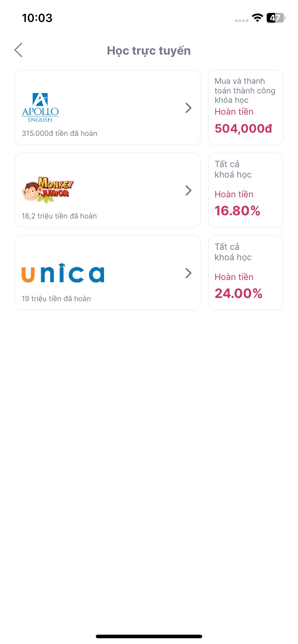Viewport: 298px width, 644px height.
Task: Tap the Monkey Junior logo
Action: (x=48, y=190)
